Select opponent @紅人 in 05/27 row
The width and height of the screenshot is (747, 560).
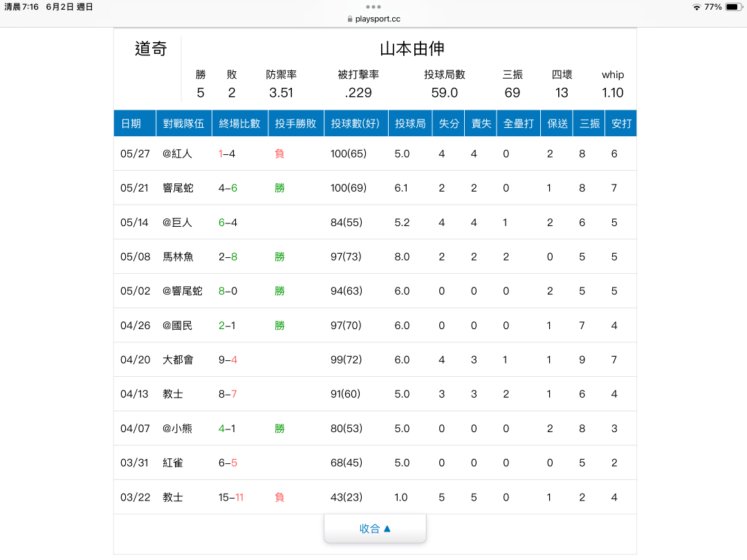(x=177, y=153)
